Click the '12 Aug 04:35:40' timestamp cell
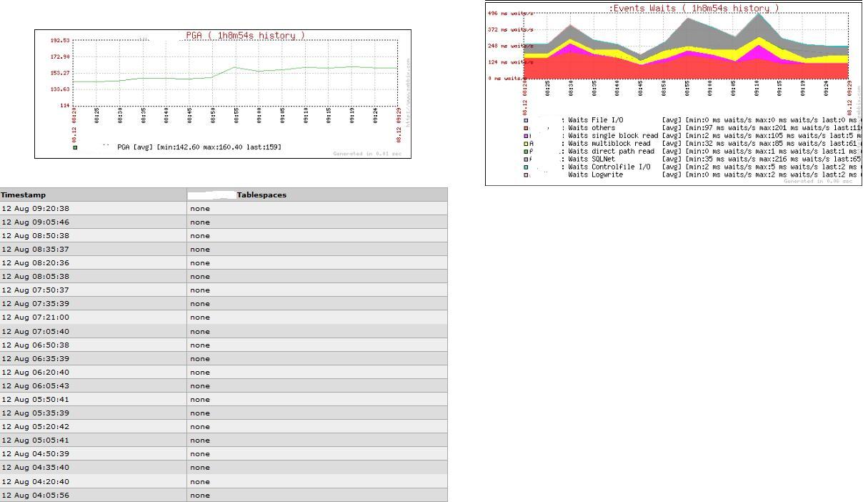This screenshot has width=868, height=502. [93, 467]
